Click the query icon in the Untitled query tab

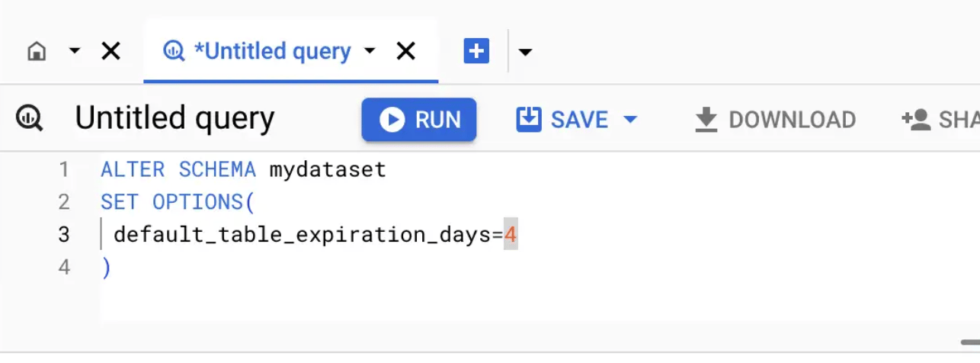pyautogui.click(x=175, y=52)
